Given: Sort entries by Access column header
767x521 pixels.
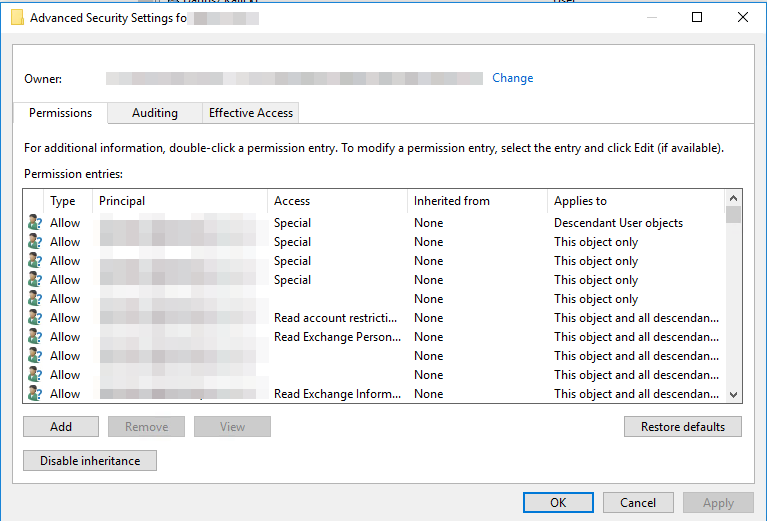Looking at the screenshot, I should pos(337,201).
